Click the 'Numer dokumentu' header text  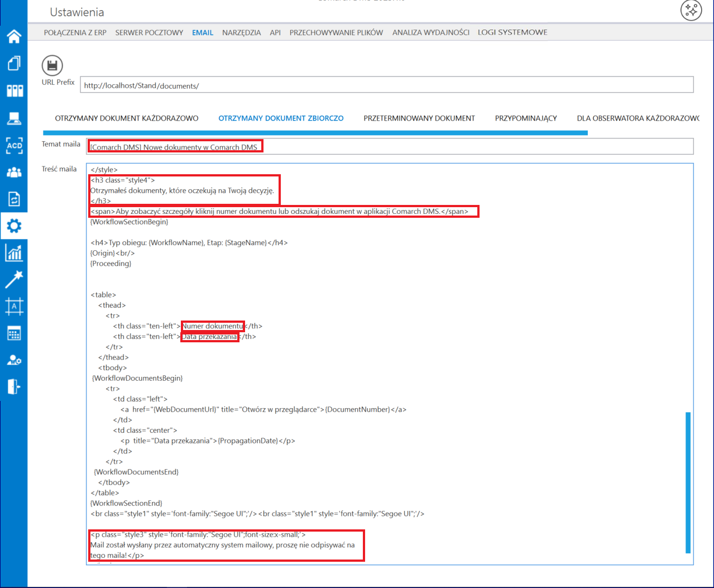213,326
